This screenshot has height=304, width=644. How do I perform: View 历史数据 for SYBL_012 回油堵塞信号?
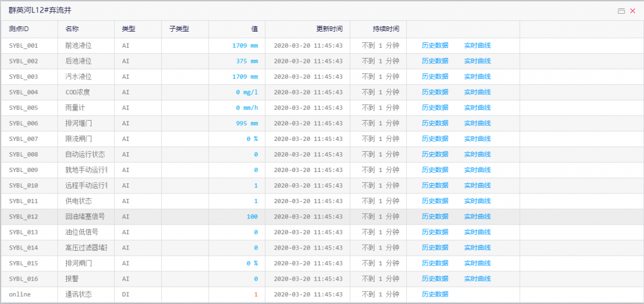(435, 216)
